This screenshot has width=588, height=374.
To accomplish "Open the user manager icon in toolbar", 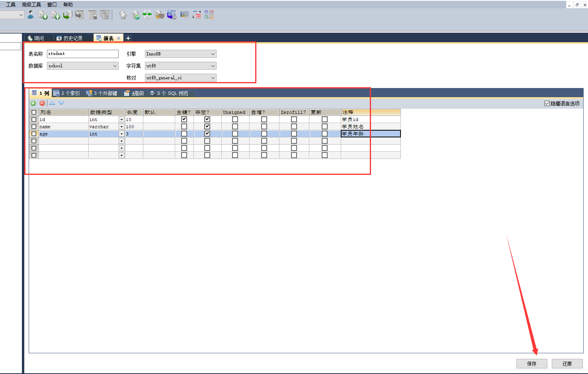I will click(31, 15).
